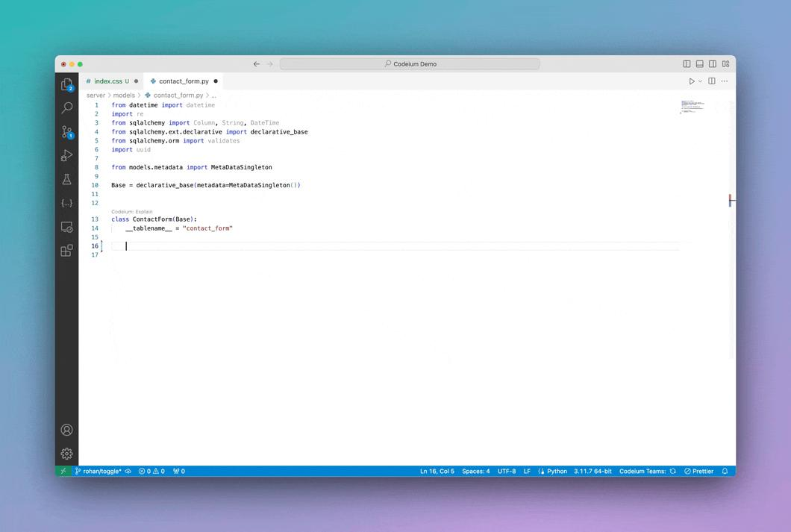Click the minimap code preview
The height and width of the screenshot is (532, 791).
692,107
